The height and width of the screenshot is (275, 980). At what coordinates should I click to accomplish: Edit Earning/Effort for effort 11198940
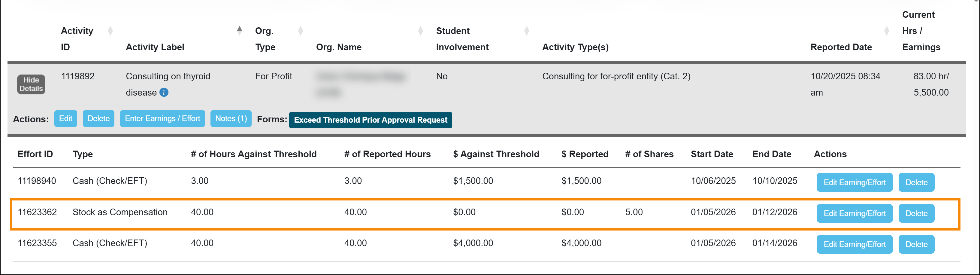pyautogui.click(x=854, y=182)
